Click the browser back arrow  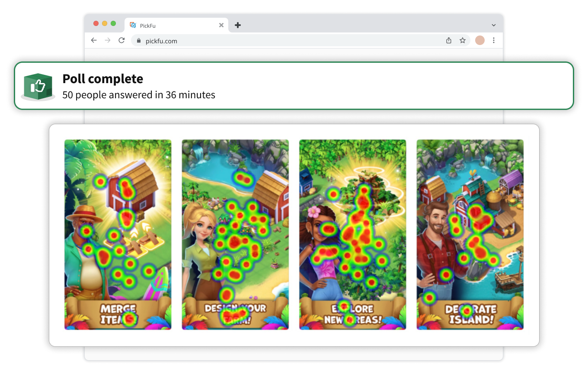(94, 40)
